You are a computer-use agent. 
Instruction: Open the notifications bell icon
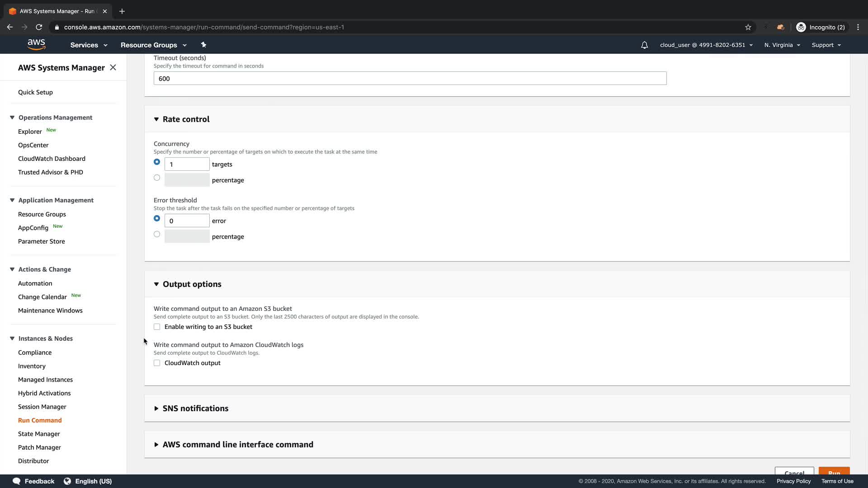coord(644,45)
